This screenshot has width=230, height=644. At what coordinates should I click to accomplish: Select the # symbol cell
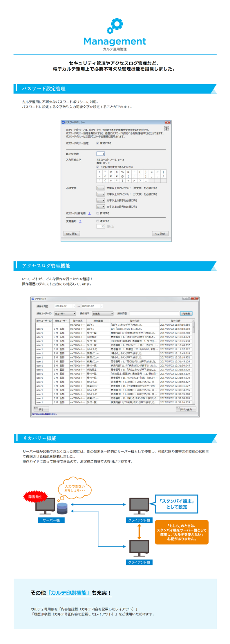tap(111, 172)
